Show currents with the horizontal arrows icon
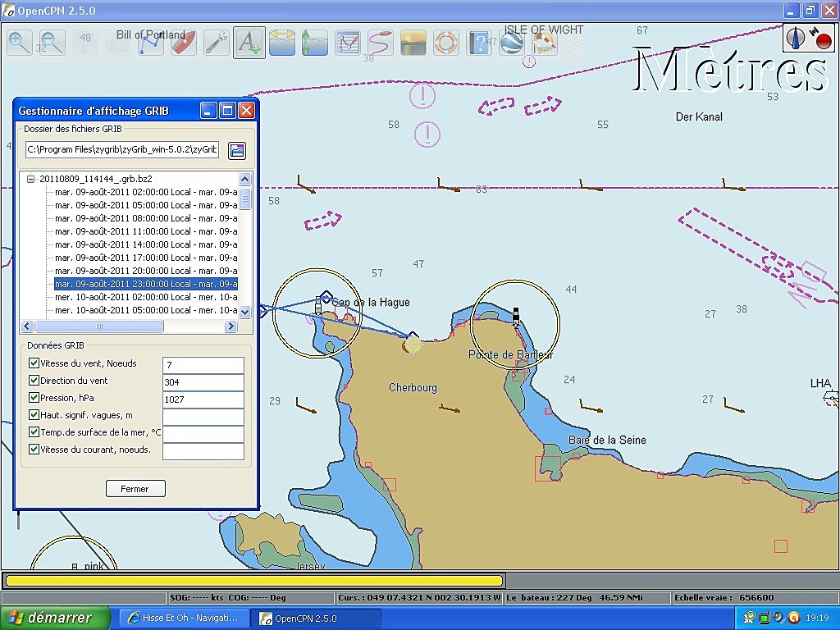Screen dimensions: 840x630 (282, 43)
